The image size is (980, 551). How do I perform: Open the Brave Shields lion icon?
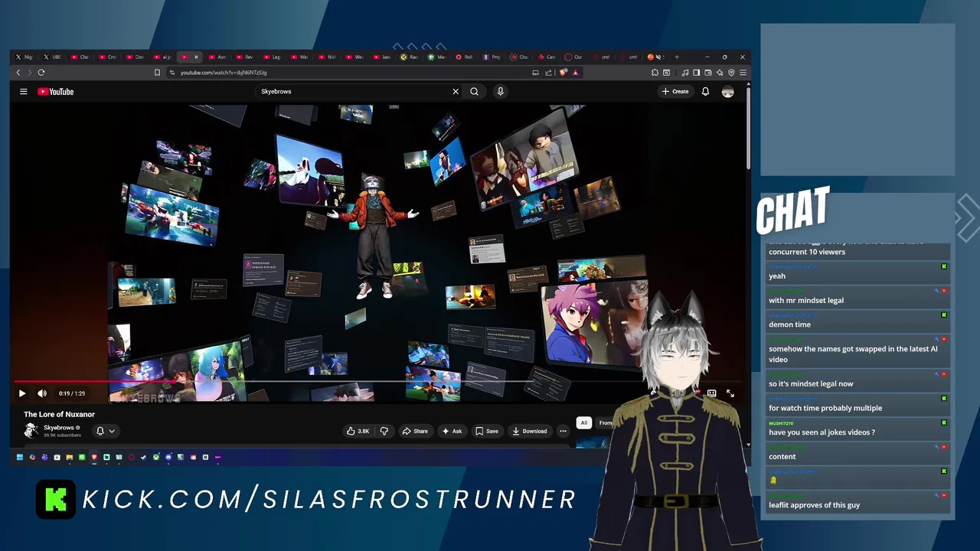point(563,73)
